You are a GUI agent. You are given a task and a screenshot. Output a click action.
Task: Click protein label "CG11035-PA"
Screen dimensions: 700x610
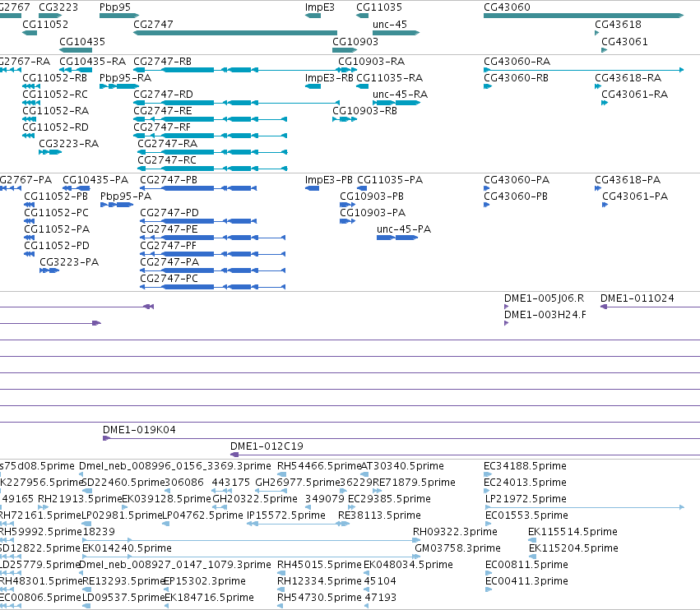click(x=390, y=180)
